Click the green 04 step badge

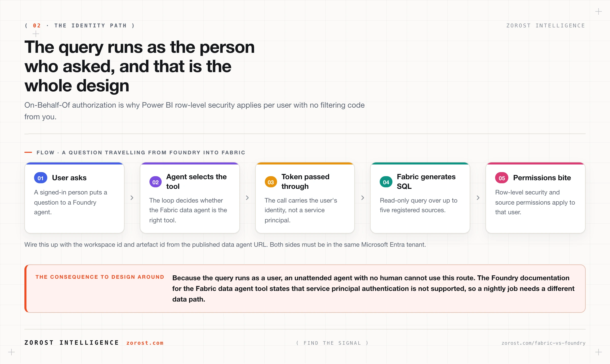386,182
